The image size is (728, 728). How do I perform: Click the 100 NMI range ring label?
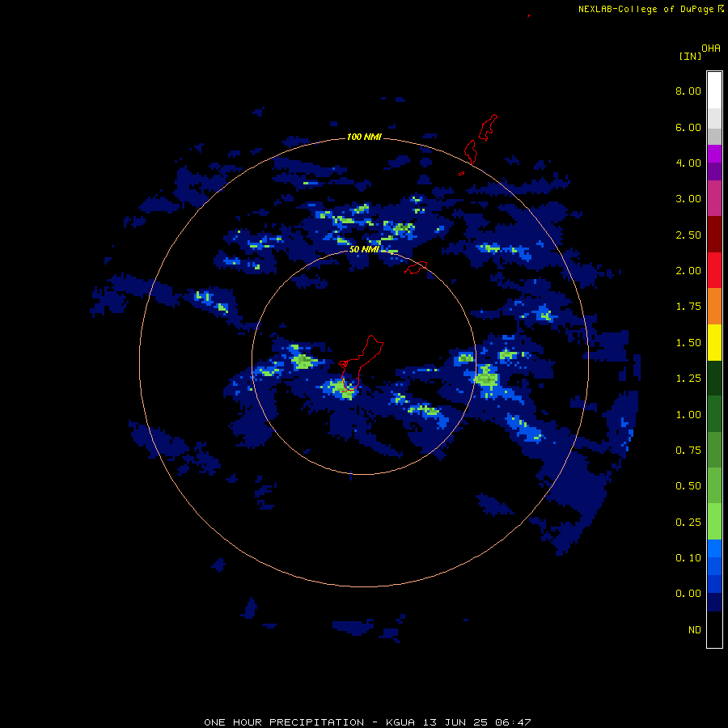pos(364,137)
